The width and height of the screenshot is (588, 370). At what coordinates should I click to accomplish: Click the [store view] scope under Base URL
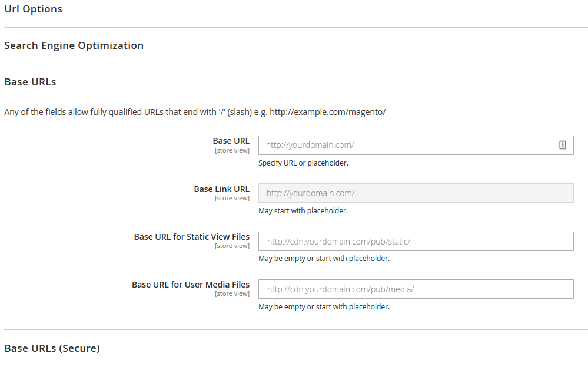coord(232,150)
